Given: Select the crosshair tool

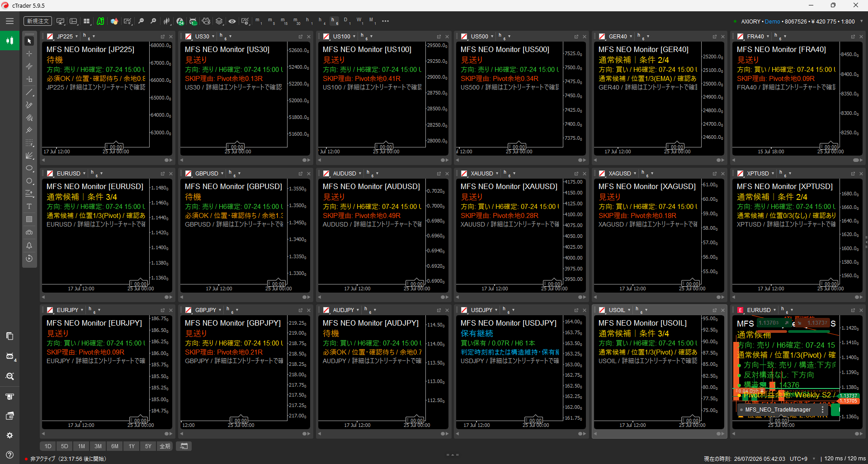Looking at the screenshot, I should pos(29,54).
